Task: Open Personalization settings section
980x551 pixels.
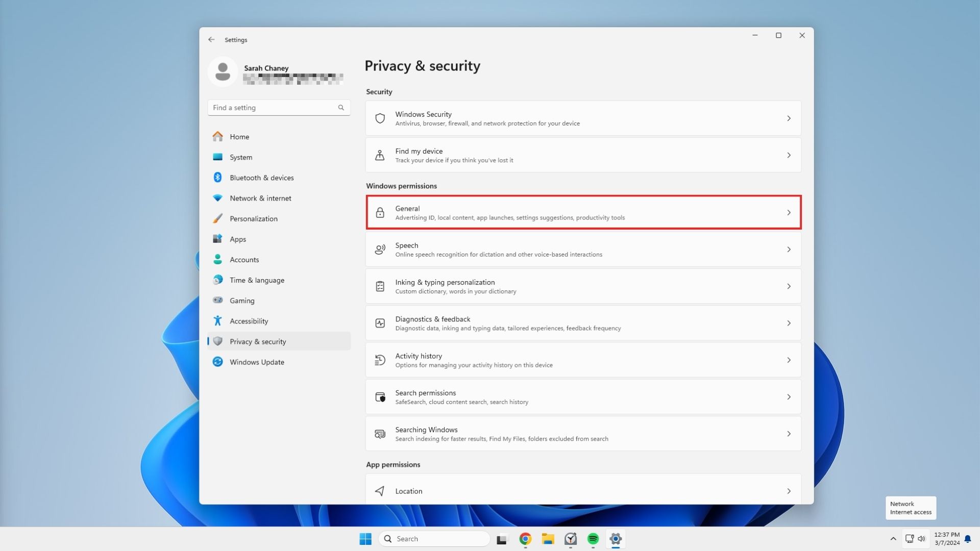Action: [279, 218]
